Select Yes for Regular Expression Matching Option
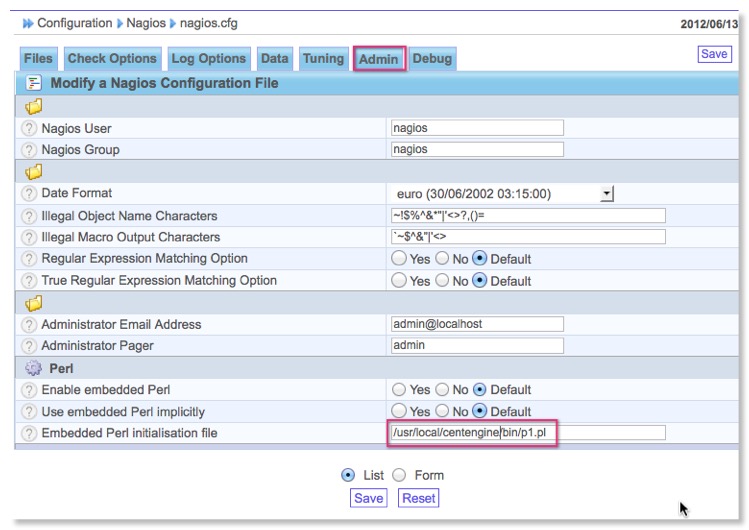The width and height of the screenshot is (749, 530). pos(398,259)
